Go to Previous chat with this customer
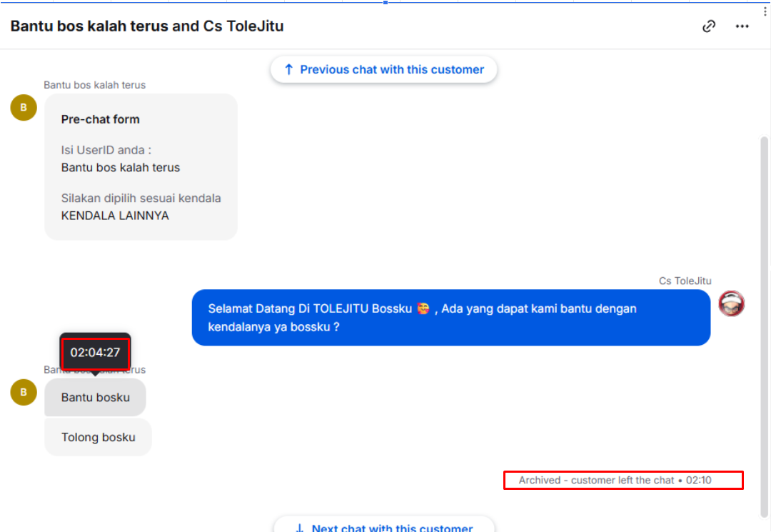Image resolution: width=771 pixels, height=532 pixels. (383, 69)
